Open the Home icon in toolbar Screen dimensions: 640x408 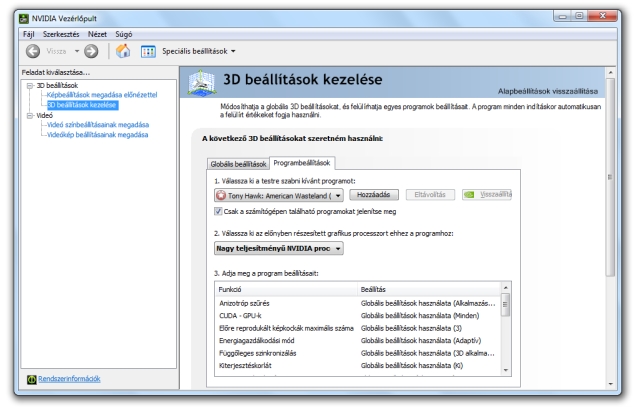(x=123, y=51)
